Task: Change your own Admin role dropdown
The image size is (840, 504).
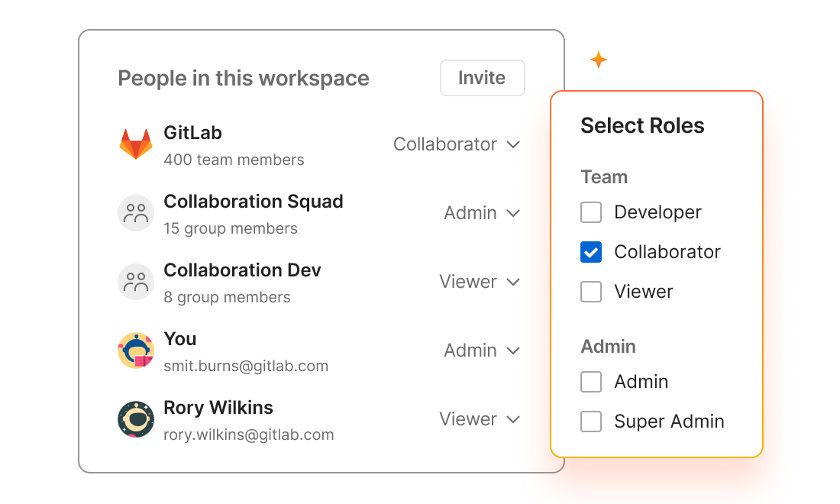Action: [482, 351]
